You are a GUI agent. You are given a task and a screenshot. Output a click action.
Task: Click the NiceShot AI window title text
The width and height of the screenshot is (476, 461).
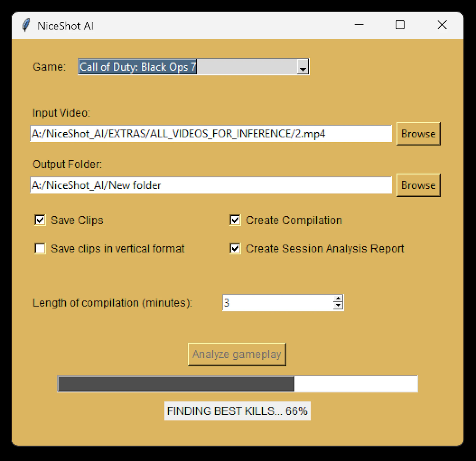click(x=65, y=26)
